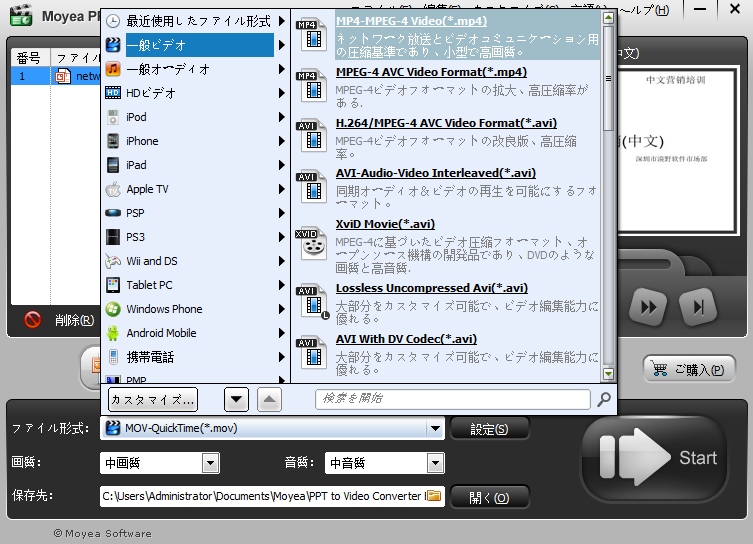753x544 pixels.
Task: Select MPEG-4 AVC Video Format(*.mp4) link
Action: (431, 72)
